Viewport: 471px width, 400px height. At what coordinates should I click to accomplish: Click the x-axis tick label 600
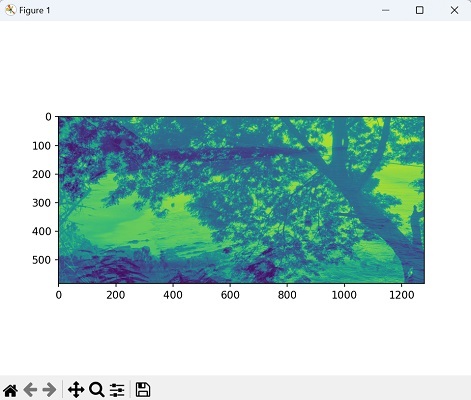point(230,295)
